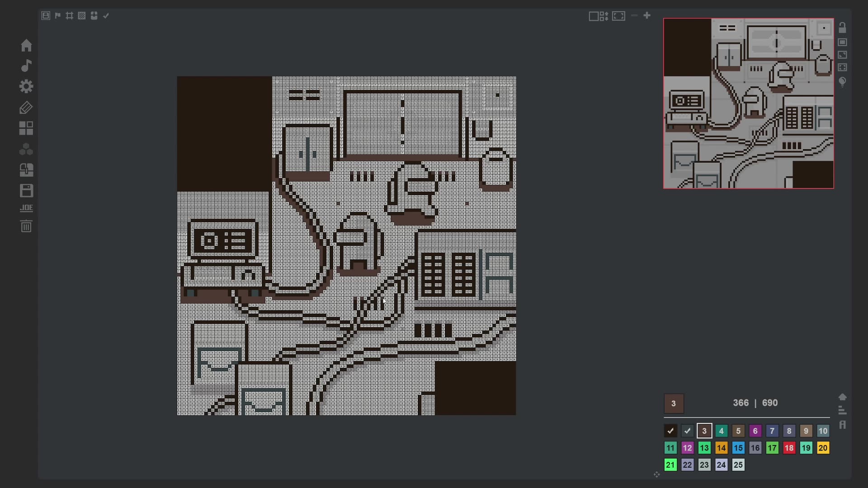This screenshot has width=868, height=488.
Task: Select color number 18 red swatch
Action: click(789, 448)
